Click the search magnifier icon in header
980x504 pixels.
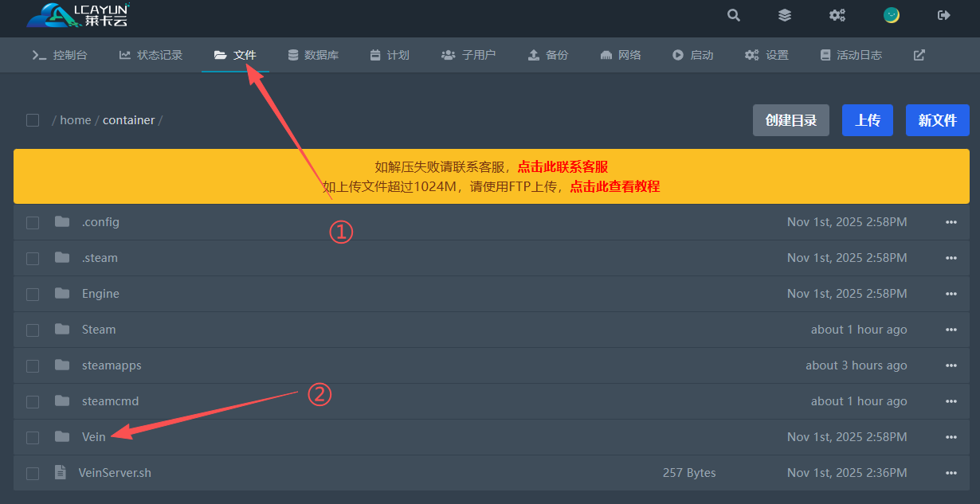coord(734,15)
